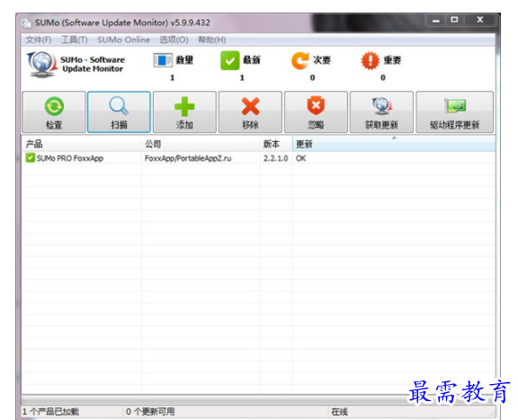Sort list by the 产品 column header
The height and width of the screenshot is (420, 518).
click(81, 144)
